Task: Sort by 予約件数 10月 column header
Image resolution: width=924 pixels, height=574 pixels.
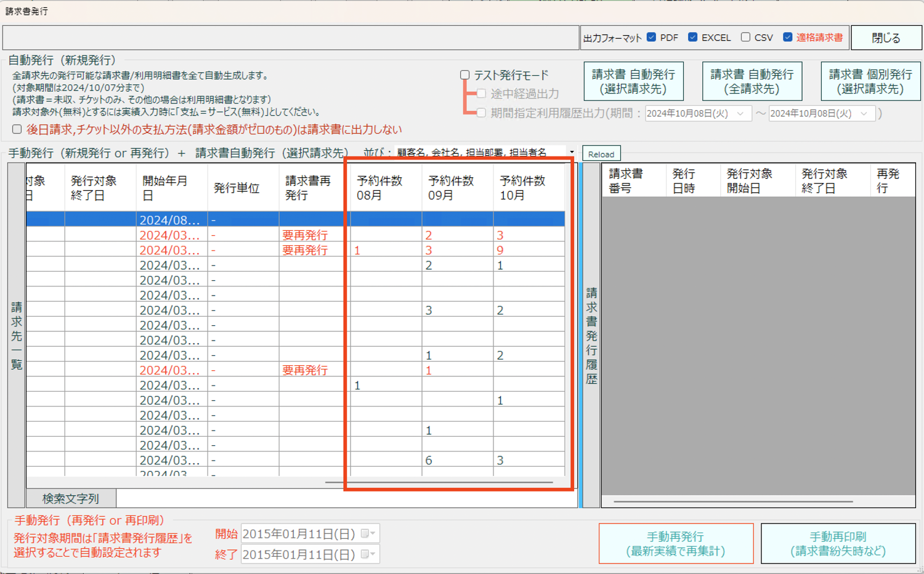Action: [522, 188]
